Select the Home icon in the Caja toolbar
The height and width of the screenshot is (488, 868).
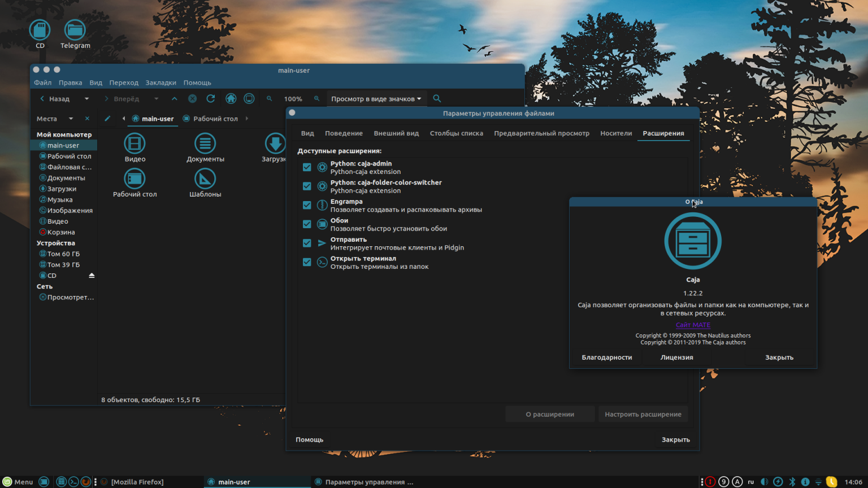tap(231, 98)
